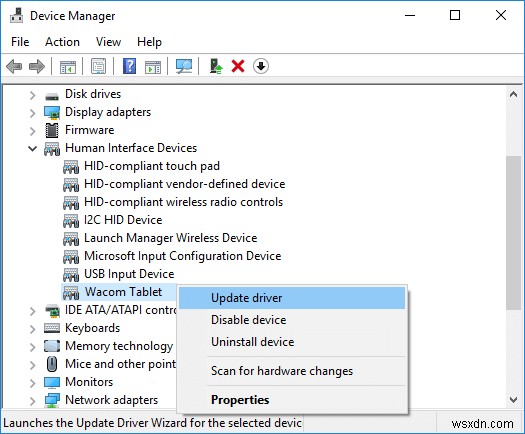Select Microsoft Input Configuration Device
Viewport: 525px width, 434px height.
pyautogui.click(x=182, y=256)
